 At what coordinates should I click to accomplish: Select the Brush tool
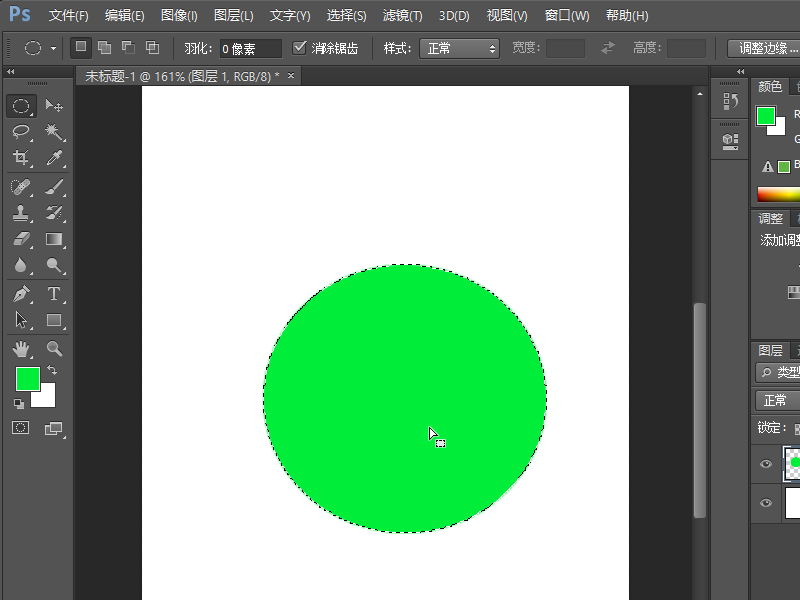pyautogui.click(x=54, y=187)
